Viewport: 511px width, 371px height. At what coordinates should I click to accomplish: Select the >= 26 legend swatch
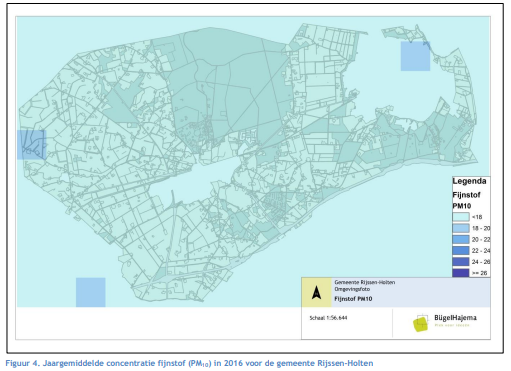pyautogui.click(x=461, y=273)
